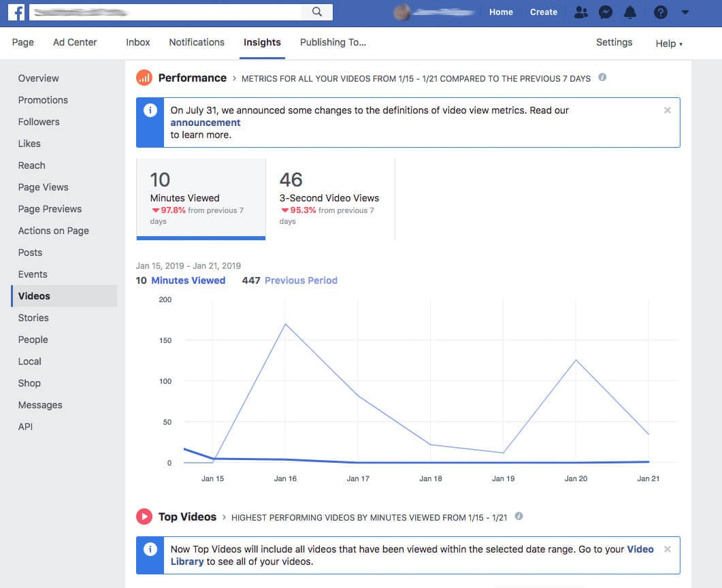The height and width of the screenshot is (588, 722).
Task: Click the Facebook logo icon
Action: point(16,12)
